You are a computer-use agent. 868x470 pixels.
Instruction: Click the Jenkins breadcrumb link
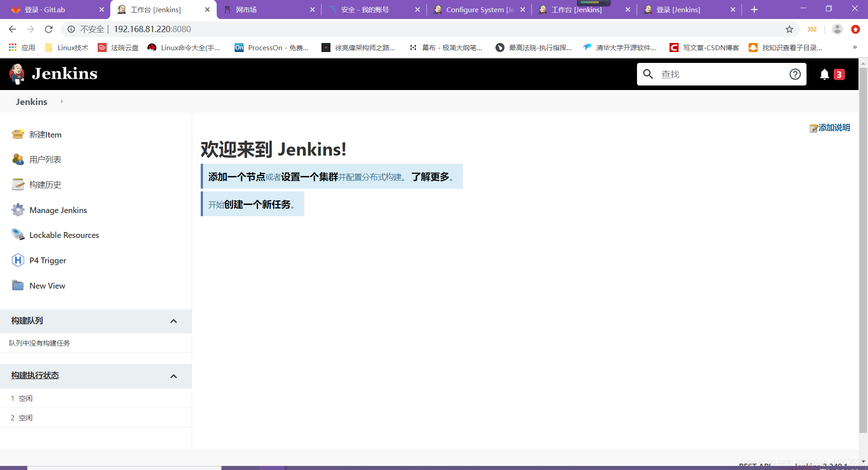(32, 102)
